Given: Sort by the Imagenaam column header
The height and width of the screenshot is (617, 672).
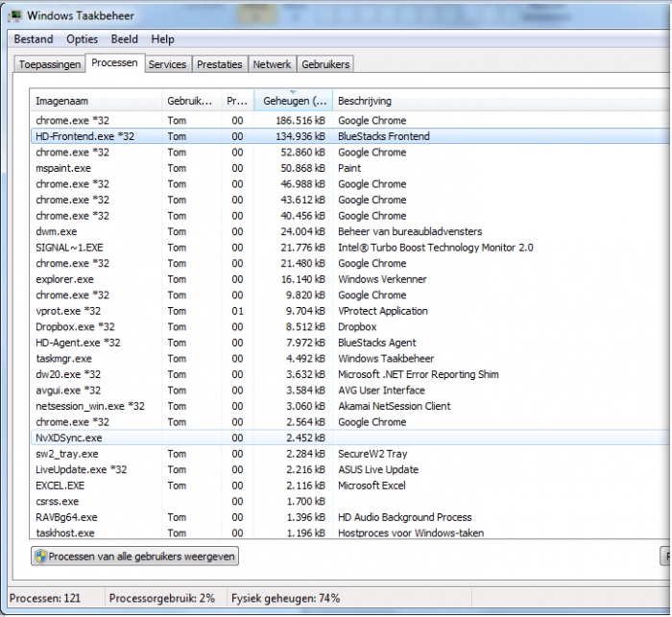Looking at the screenshot, I should pos(96,101).
